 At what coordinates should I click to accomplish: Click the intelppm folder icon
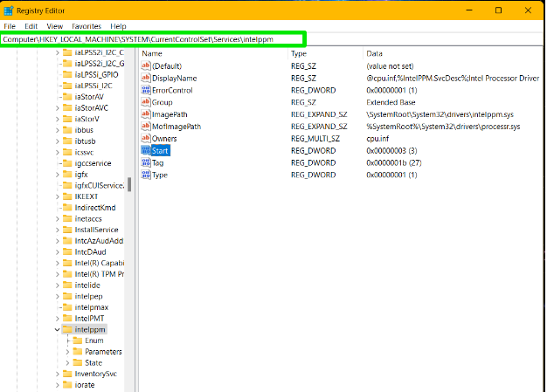point(67,329)
